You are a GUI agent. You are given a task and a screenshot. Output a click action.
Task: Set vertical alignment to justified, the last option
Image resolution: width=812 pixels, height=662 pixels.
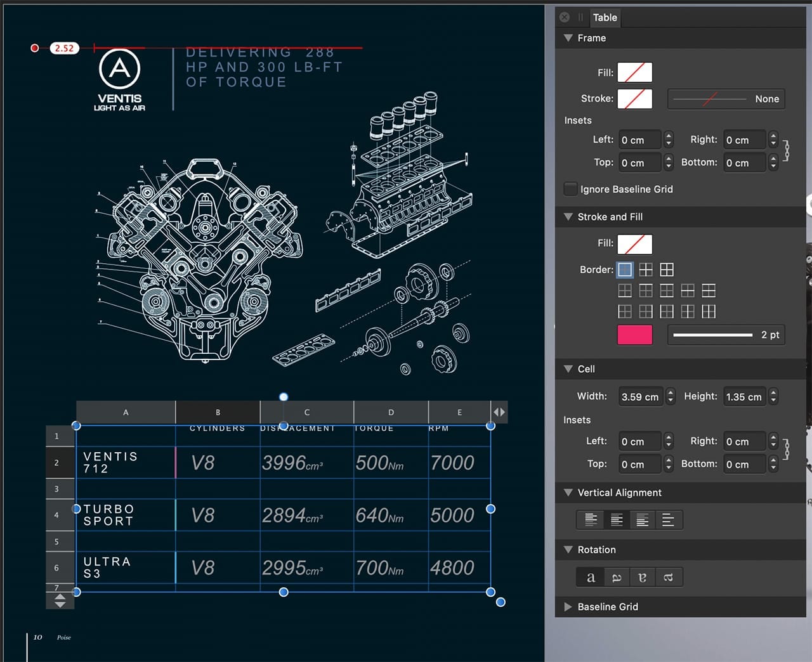click(668, 520)
